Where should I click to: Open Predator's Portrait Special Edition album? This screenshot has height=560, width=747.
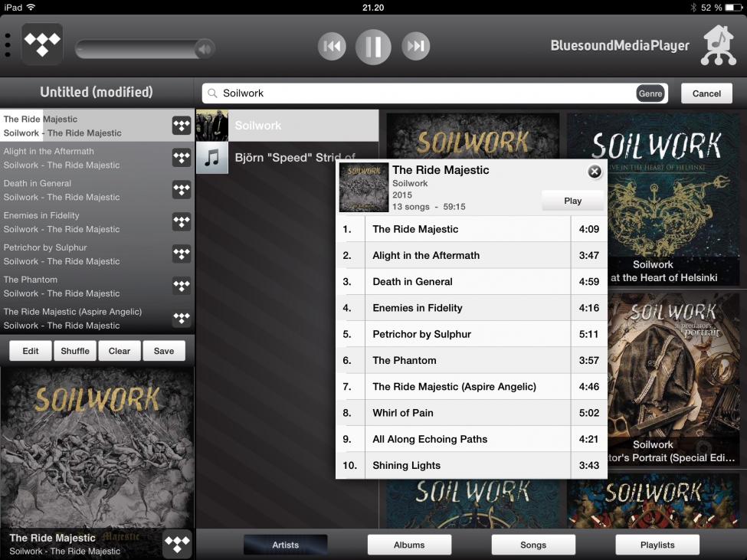674,378
